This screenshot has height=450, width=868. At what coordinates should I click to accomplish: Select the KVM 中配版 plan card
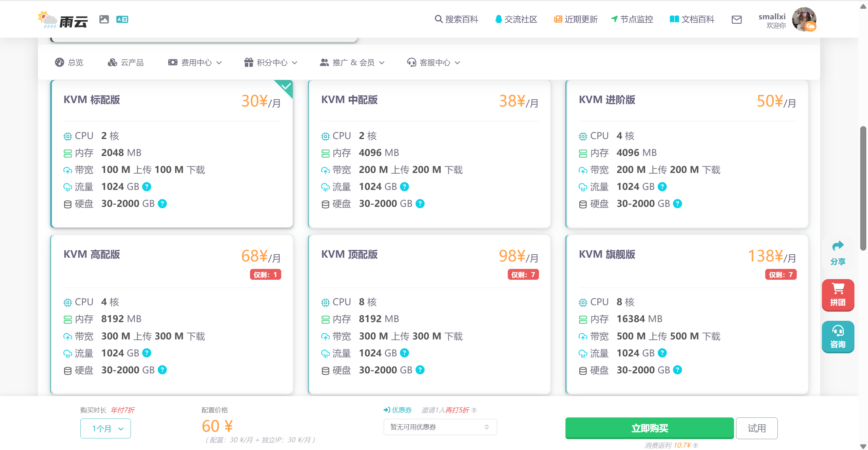pos(429,154)
